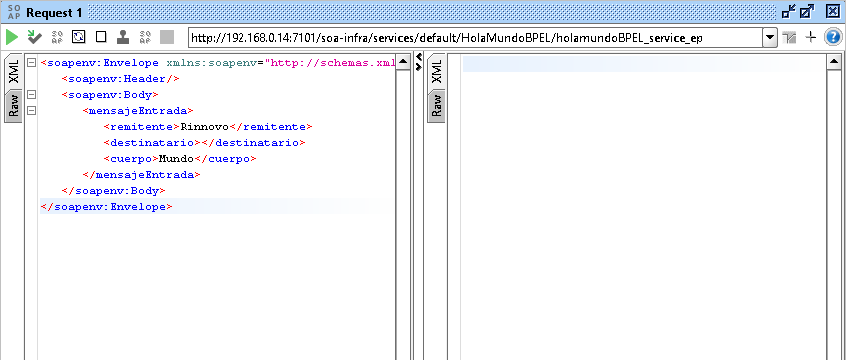Click the stamp-shaped clone request icon
This screenshot has height=360, width=847.
coord(123,37)
